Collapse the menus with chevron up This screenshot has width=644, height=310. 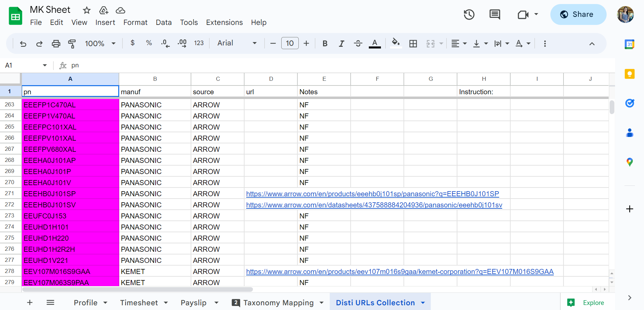coord(592,44)
